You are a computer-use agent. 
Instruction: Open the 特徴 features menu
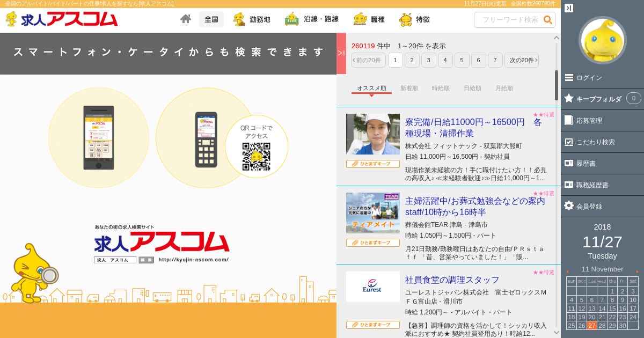(x=414, y=19)
